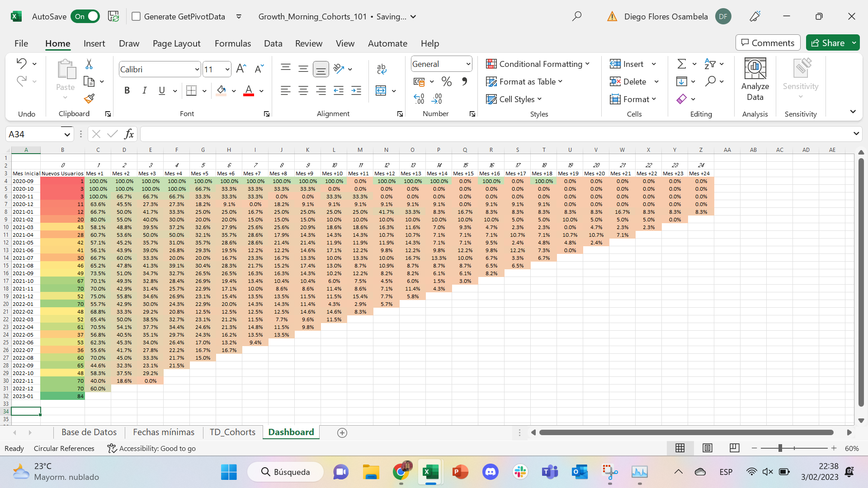Click inside the formula bar
This screenshot has width=868, height=488.
pos(362,134)
